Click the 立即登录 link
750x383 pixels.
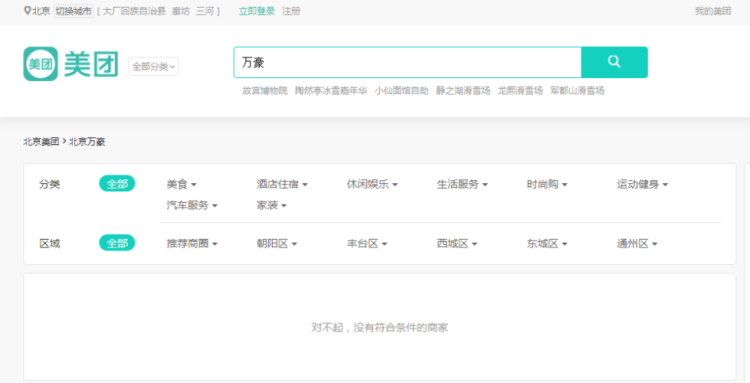click(257, 11)
